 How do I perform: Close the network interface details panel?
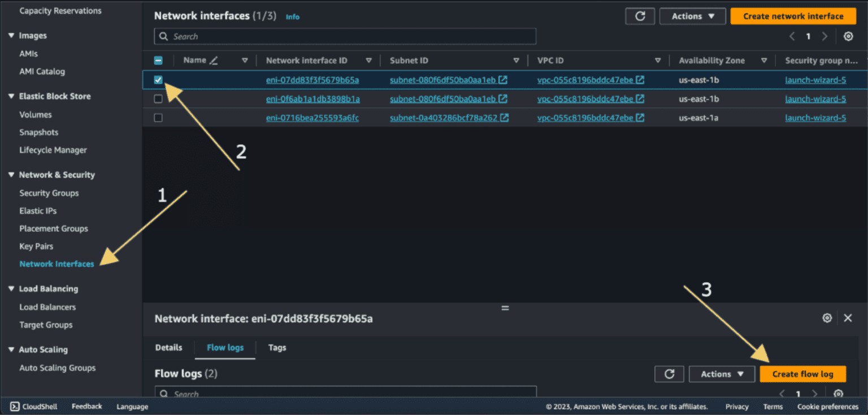(848, 318)
